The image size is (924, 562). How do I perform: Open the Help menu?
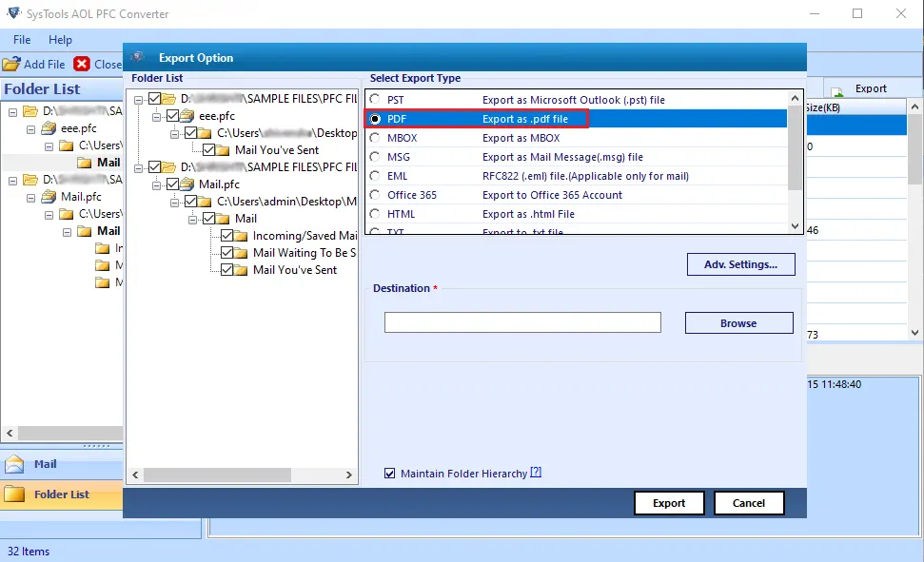pos(60,40)
